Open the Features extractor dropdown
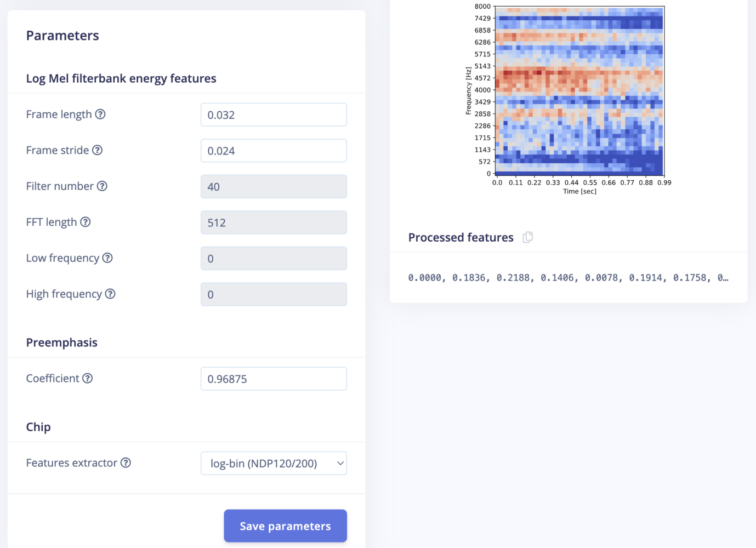This screenshot has height=548, width=756. (274, 463)
